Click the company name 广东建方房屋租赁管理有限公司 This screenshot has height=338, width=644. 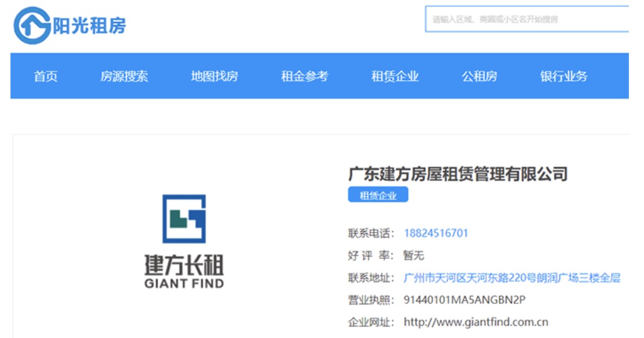[x=458, y=174]
